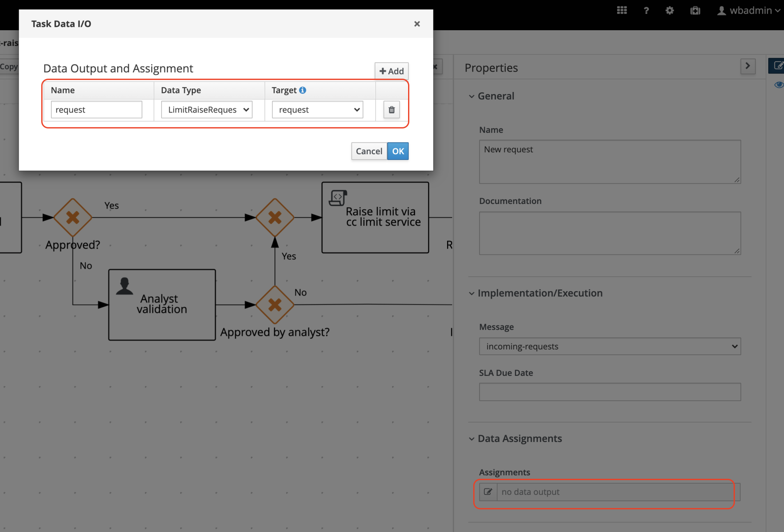Confirm with the OK button
The height and width of the screenshot is (532, 784).
pyautogui.click(x=398, y=151)
